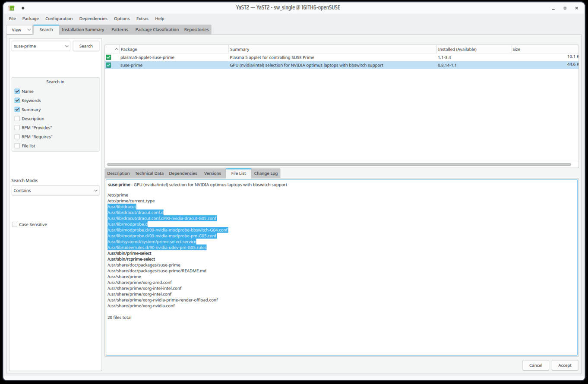Click xorg-nvidia-prime-render-offload.conf path
The width and height of the screenshot is (588, 384).
coord(162,300)
